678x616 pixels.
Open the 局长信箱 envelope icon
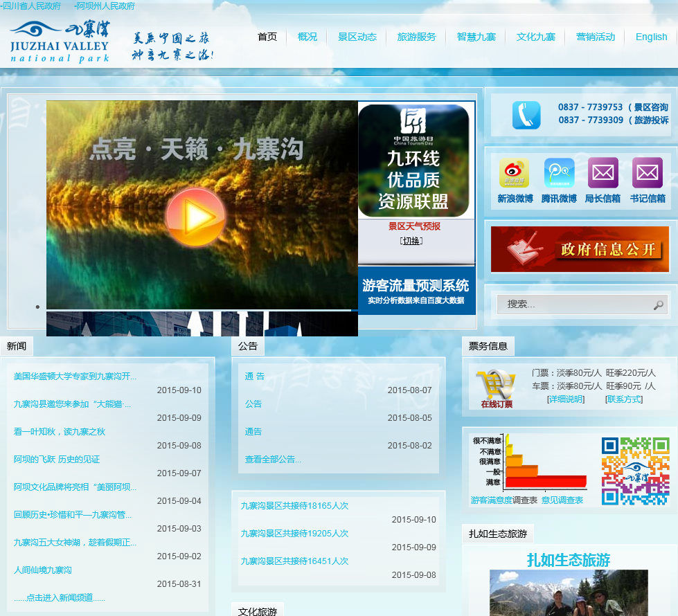(x=603, y=173)
